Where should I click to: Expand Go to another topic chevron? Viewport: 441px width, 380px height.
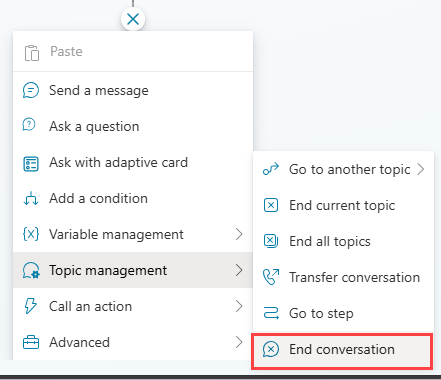421,169
